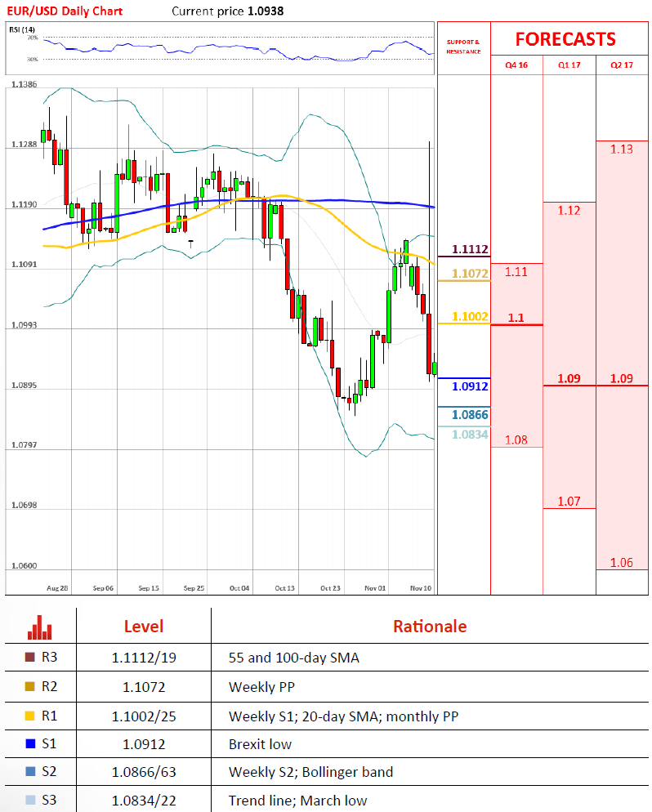Click the Q2 17 median forecast 1.09
This screenshot has height=812, width=652.
pyautogui.click(x=622, y=378)
